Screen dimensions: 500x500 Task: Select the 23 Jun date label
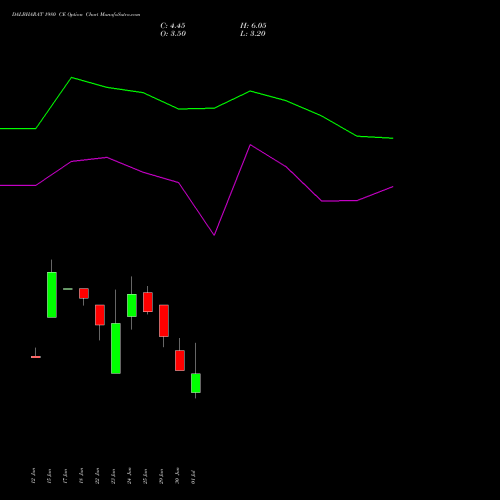(x=113, y=476)
